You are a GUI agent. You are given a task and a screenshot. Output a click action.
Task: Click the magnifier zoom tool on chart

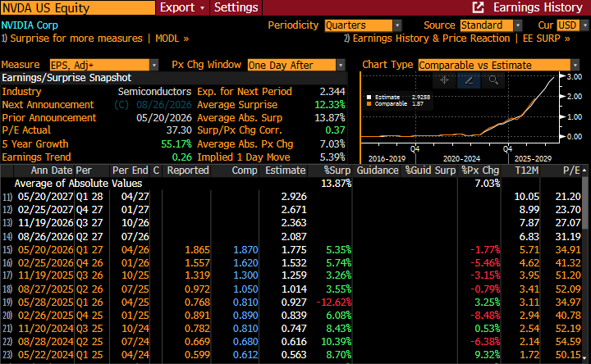pyautogui.click(x=493, y=80)
